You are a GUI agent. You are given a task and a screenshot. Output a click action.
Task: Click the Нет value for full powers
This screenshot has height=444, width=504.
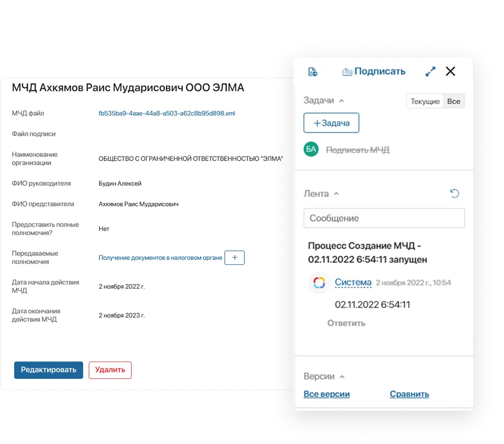coord(104,229)
